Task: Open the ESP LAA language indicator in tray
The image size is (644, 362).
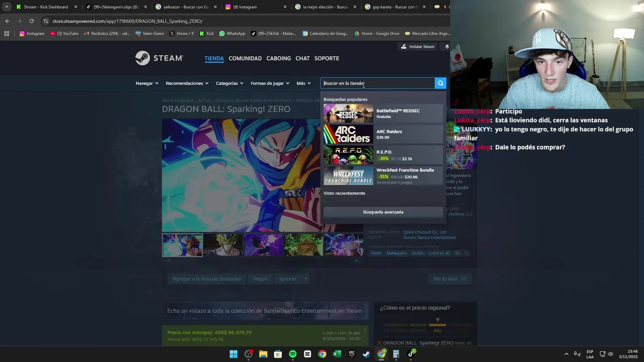Action: [x=590, y=354]
